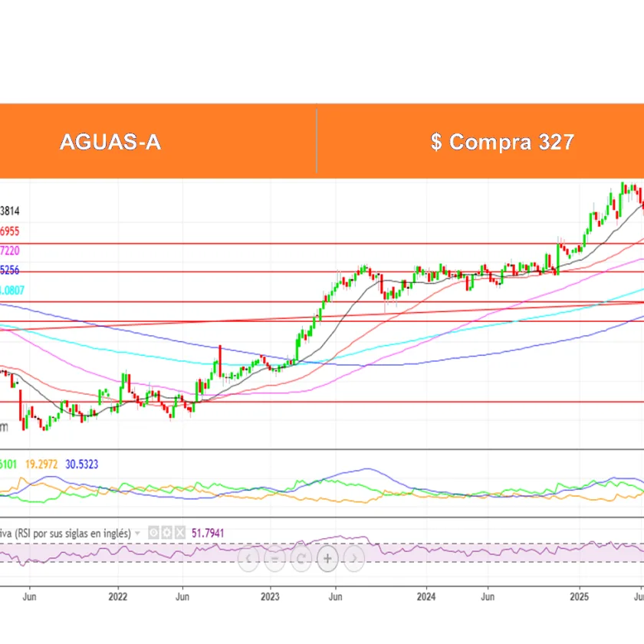Click the 2023 time axis label
The image size is (644, 644).
point(270,596)
